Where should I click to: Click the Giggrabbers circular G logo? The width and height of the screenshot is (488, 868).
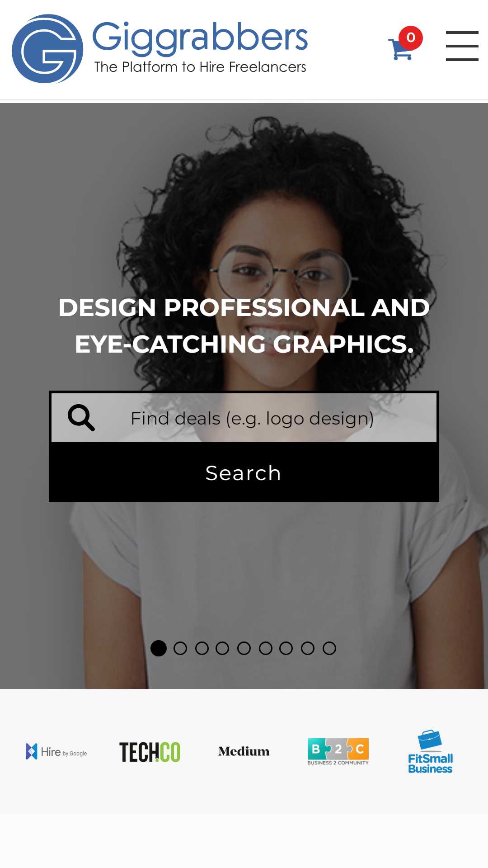47,49
